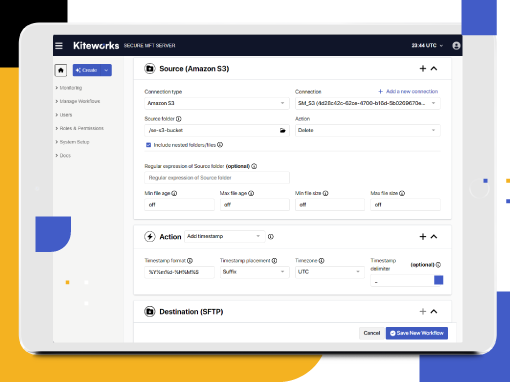Click the Max file size field

click(x=405, y=205)
